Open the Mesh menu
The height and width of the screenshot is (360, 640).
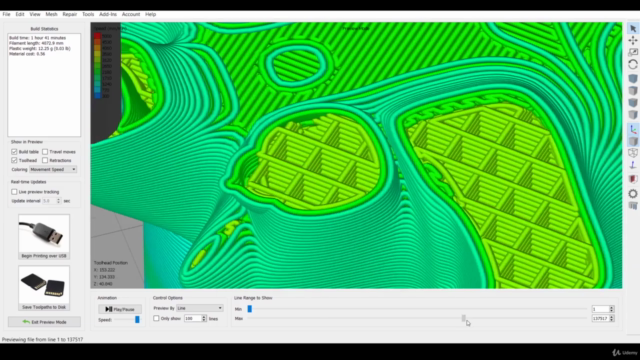pos(51,14)
